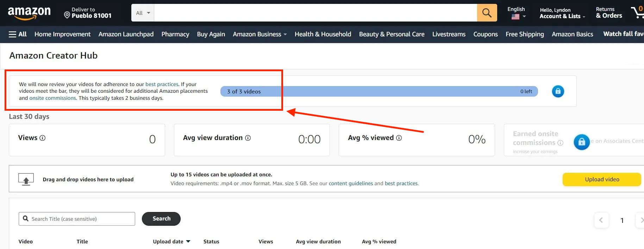
Task: Click the 3 of 3 videos progress bar
Action: [x=379, y=91]
